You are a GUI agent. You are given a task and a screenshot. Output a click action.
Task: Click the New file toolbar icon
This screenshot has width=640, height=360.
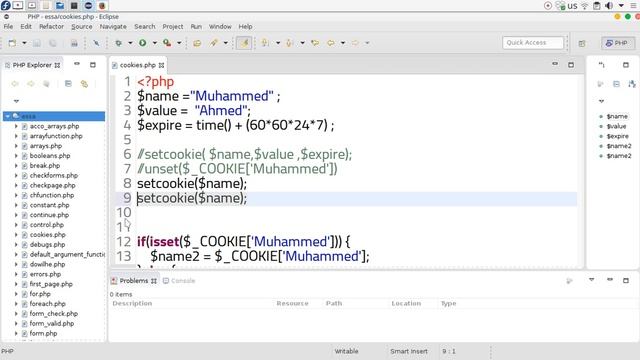[12, 43]
